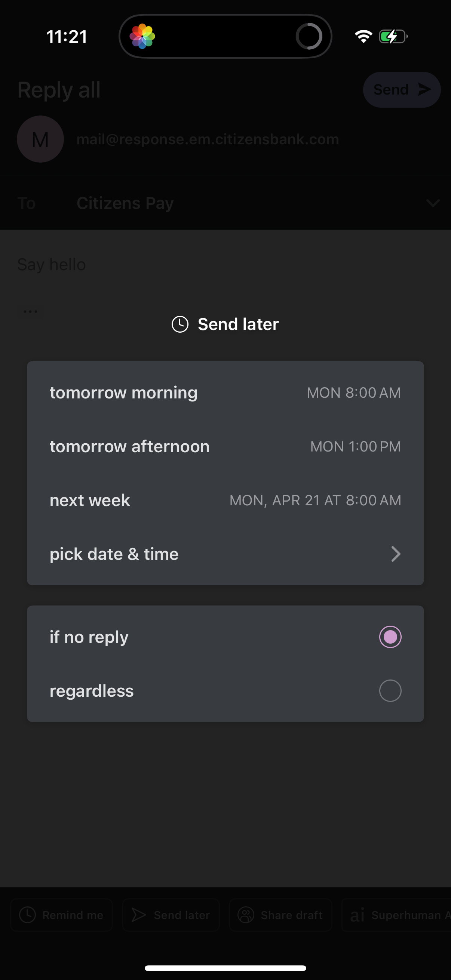This screenshot has width=451, height=980.
Task: Choose tomorrow morning at 8:00 AM
Action: point(225,392)
